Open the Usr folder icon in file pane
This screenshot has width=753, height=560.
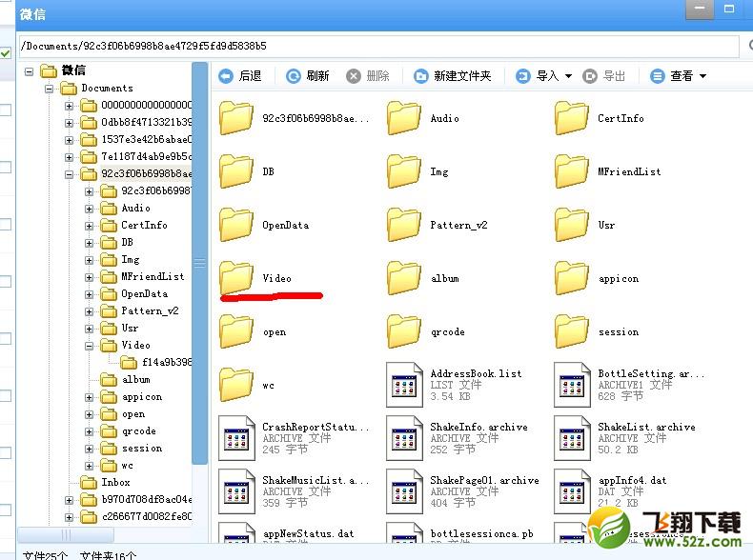click(572, 225)
